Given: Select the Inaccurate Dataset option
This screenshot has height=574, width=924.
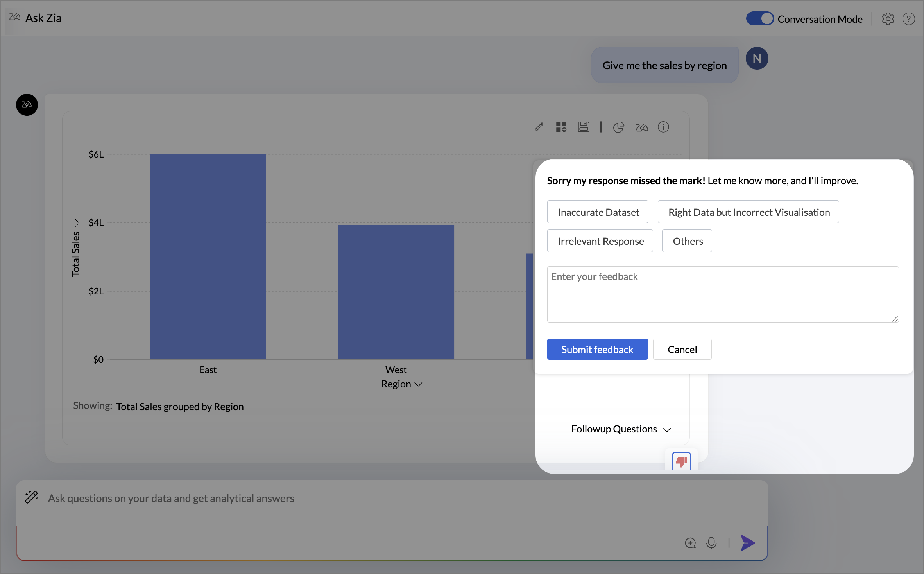Looking at the screenshot, I should [x=598, y=212].
